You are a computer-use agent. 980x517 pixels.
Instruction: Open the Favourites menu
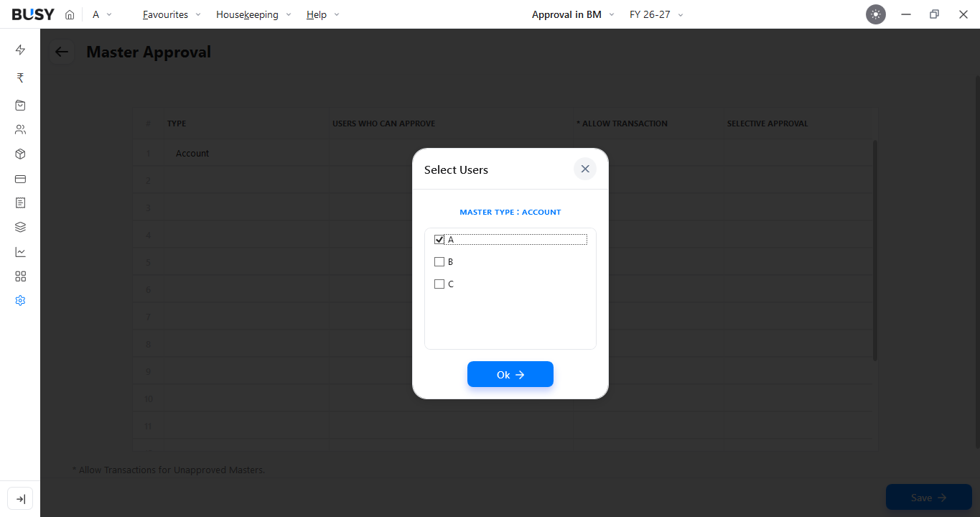click(x=172, y=14)
